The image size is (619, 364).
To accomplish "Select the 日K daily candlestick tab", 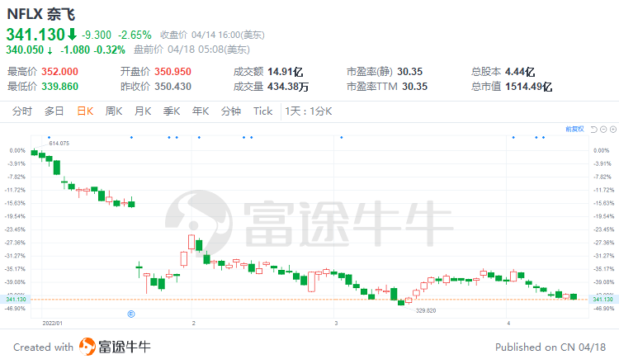I will [85, 111].
